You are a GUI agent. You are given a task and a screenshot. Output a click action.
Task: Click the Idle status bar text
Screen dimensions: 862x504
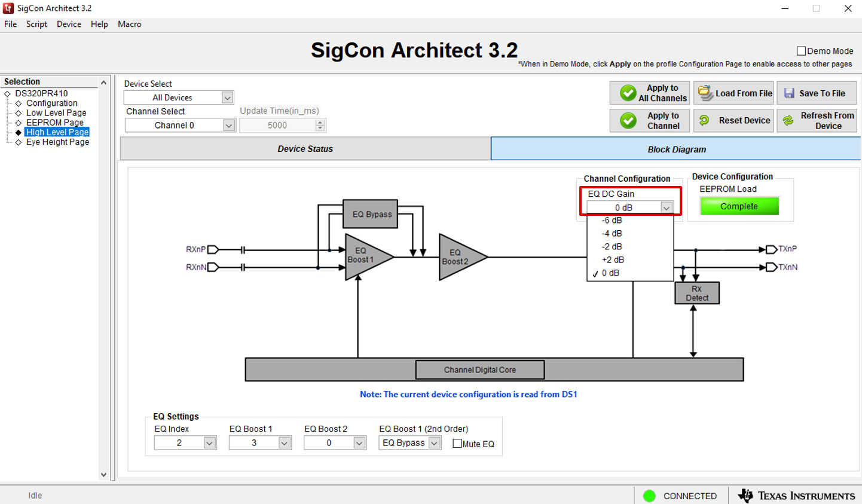coord(35,496)
